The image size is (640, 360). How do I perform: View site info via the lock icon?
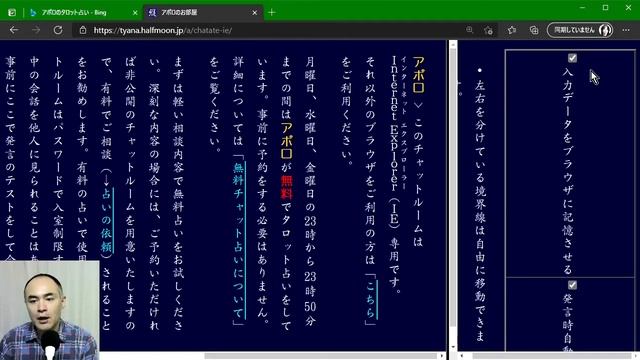83,30
